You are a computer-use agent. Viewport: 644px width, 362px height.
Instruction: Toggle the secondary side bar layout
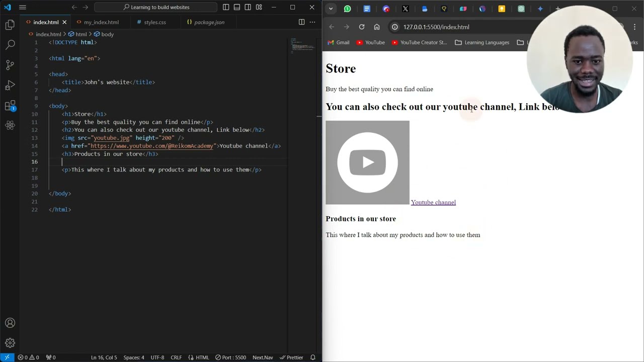[x=248, y=7]
